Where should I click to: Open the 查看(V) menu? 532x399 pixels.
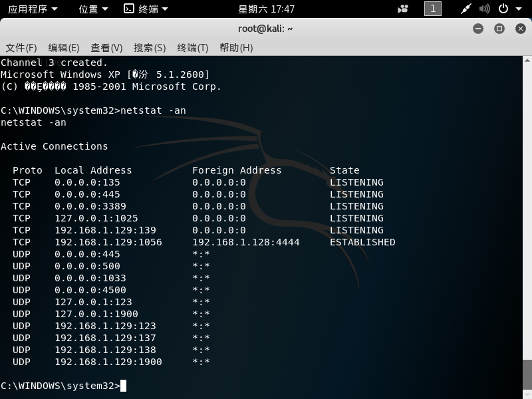click(x=106, y=48)
